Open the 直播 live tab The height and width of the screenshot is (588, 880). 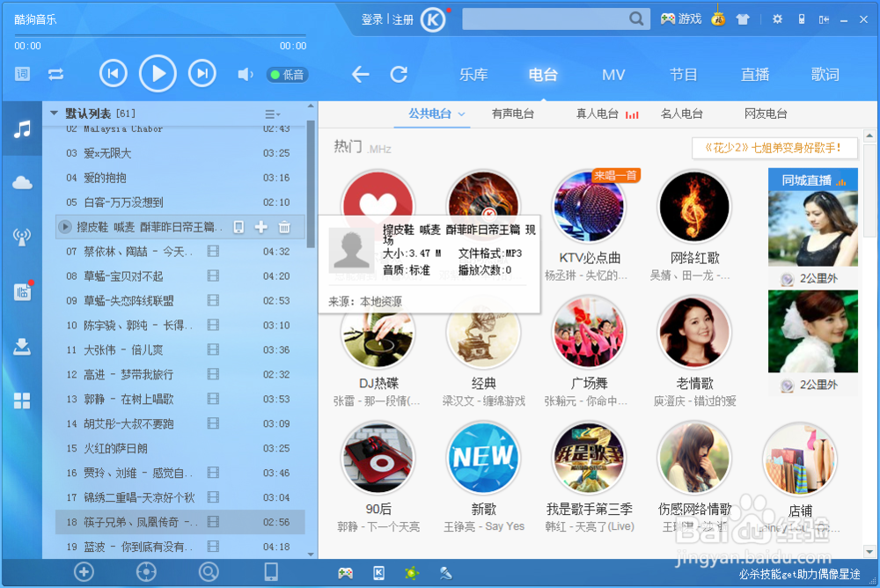point(755,75)
